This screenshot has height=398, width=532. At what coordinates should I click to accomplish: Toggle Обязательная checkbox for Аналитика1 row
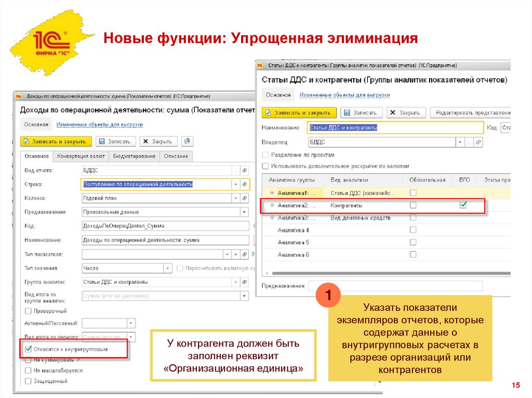pyautogui.click(x=413, y=193)
